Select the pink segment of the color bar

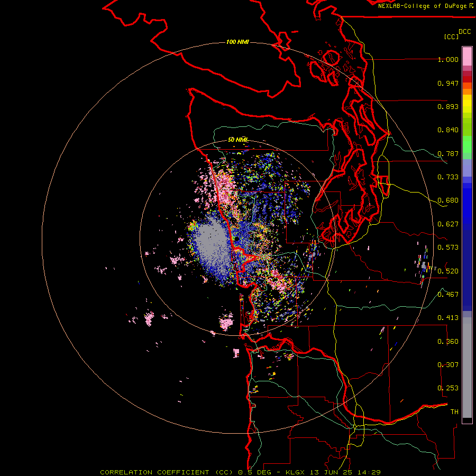[x=467, y=56]
